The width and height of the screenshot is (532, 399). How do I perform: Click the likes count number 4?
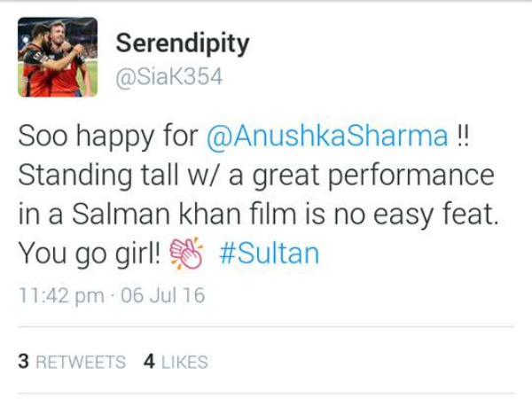[x=149, y=362]
